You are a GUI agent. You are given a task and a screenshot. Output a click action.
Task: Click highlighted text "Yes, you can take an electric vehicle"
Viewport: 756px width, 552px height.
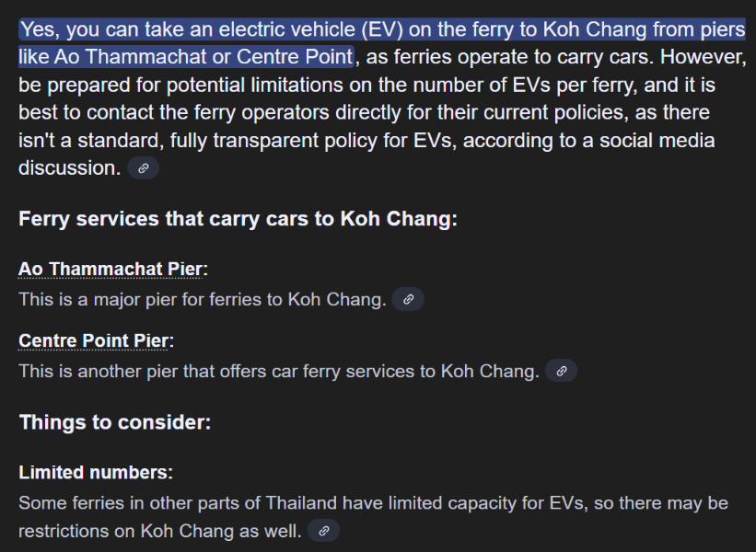[184, 29]
